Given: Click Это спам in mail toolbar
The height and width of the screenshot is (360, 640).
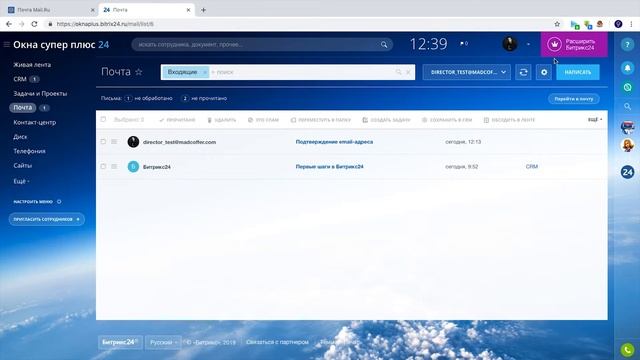Looking at the screenshot, I should coord(263,120).
